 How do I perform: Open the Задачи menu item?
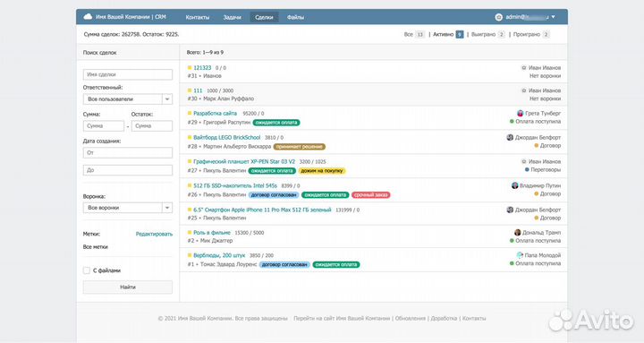[x=232, y=17]
